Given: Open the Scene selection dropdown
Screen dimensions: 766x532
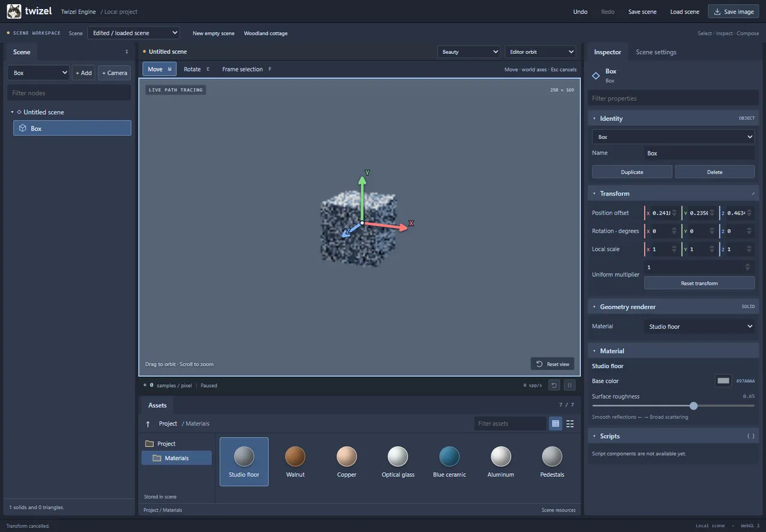Looking at the screenshot, I should (x=133, y=33).
